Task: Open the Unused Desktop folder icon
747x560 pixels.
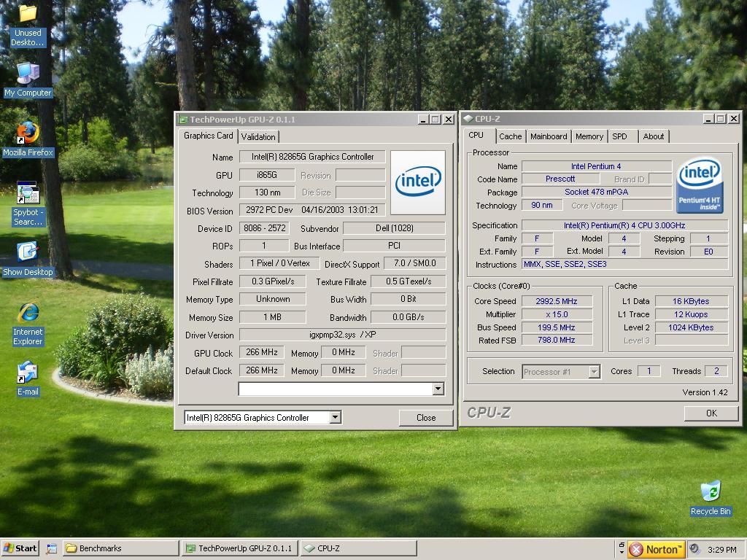Action: tap(28, 13)
